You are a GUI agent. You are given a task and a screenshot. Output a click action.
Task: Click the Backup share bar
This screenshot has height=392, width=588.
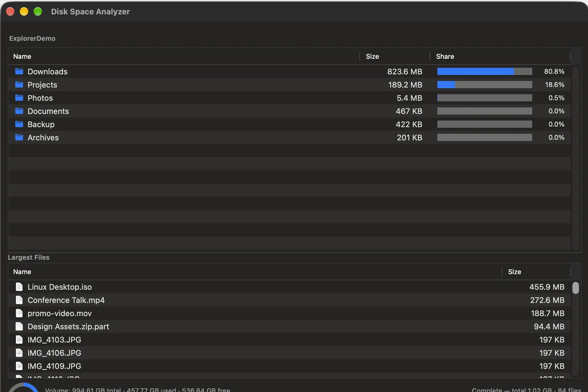[x=485, y=124]
